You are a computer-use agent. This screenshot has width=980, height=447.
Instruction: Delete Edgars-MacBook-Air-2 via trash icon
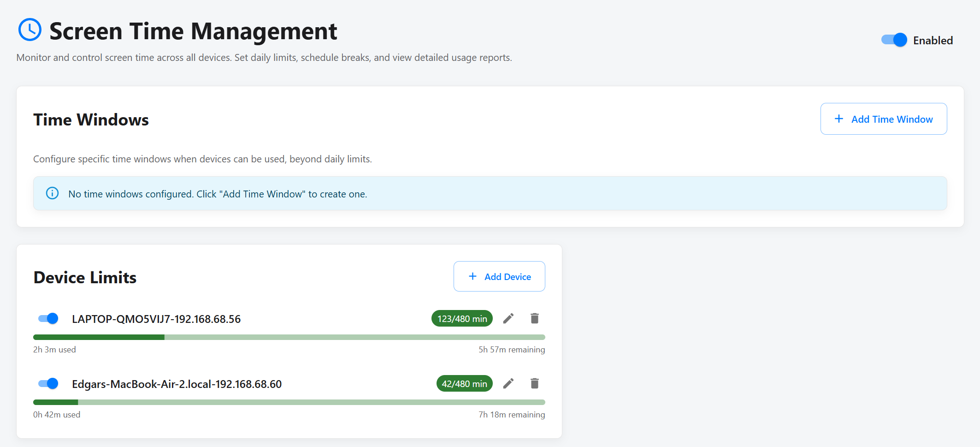[534, 383]
